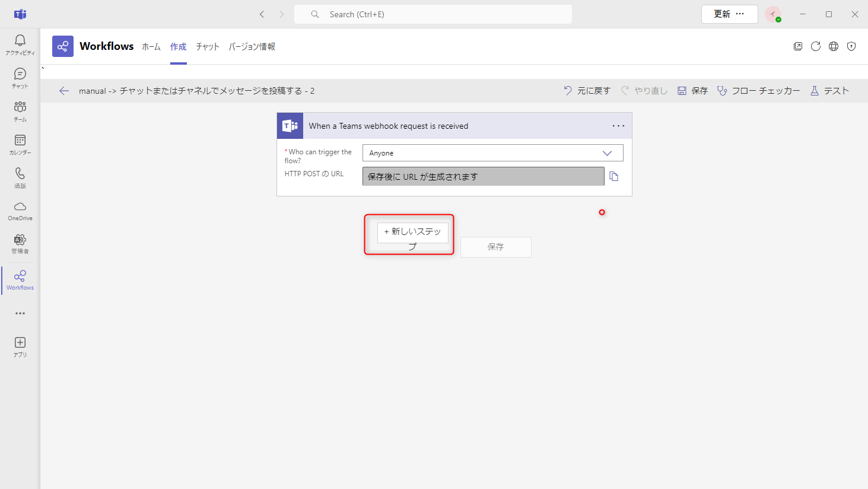This screenshot has width=868, height=489.
Task: Click the 保存 button below the trigger
Action: pyautogui.click(x=496, y=247)
